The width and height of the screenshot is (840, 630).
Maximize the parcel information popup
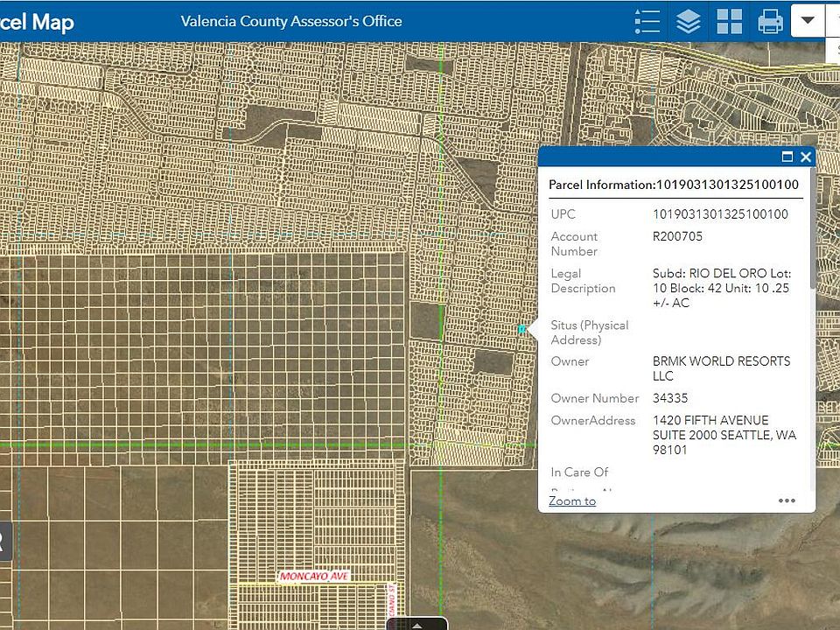(x=787, y=157)
